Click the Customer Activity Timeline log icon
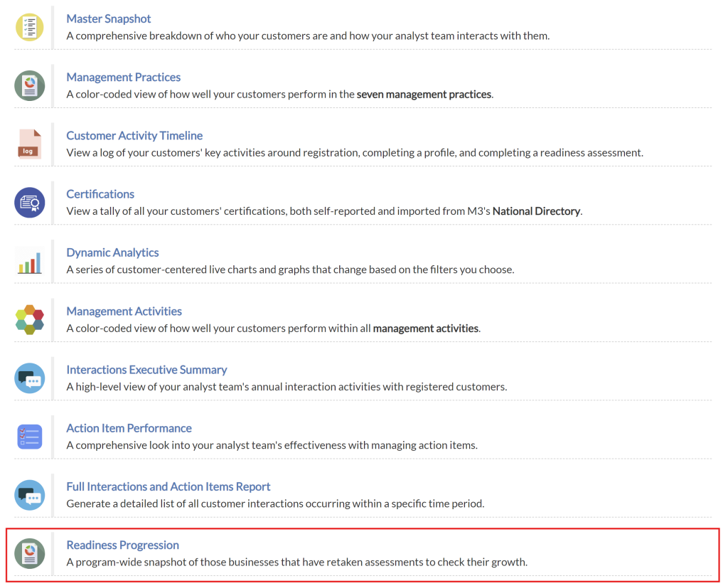Image resolution: width=728 pixels, height=586 pixels. tap(30, 144)
